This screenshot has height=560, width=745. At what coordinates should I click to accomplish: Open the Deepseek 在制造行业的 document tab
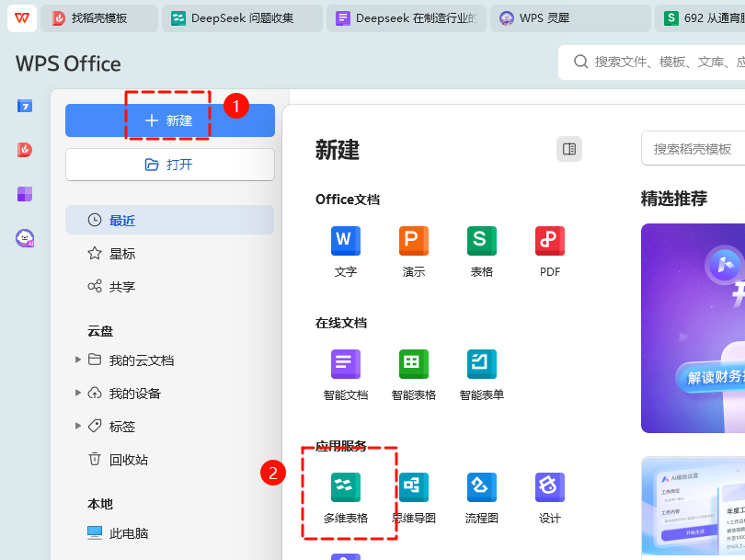click(407, 18)
